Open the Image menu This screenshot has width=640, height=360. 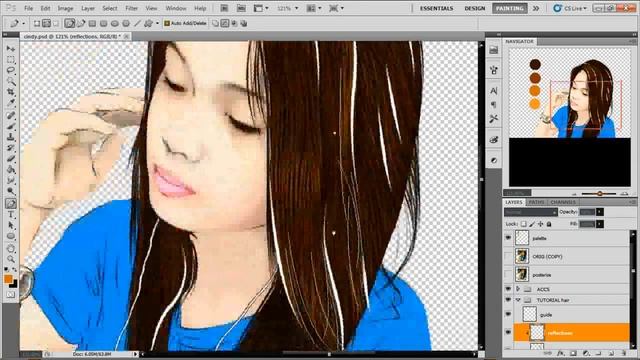coord(65,8)
